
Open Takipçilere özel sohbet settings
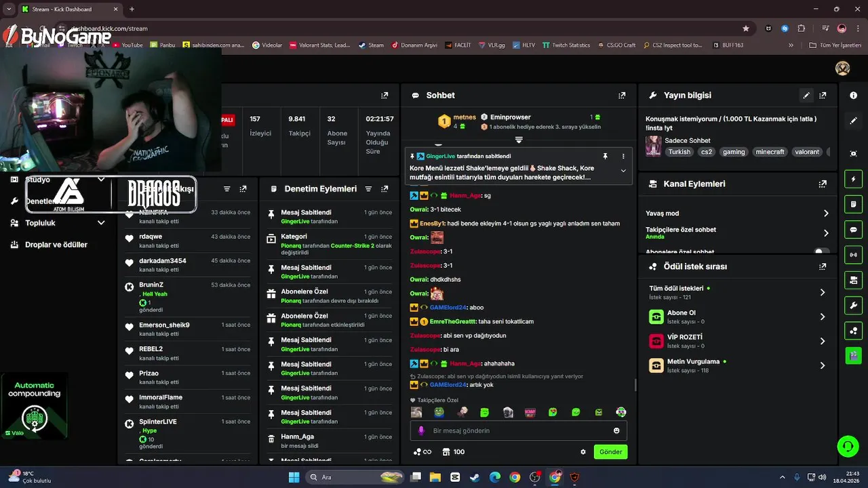[x=738, y=232]
